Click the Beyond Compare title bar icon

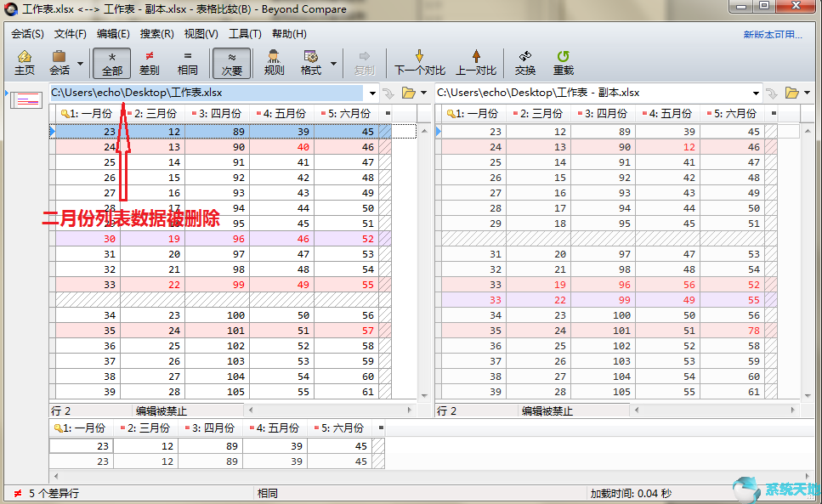[x=10, y=9]
